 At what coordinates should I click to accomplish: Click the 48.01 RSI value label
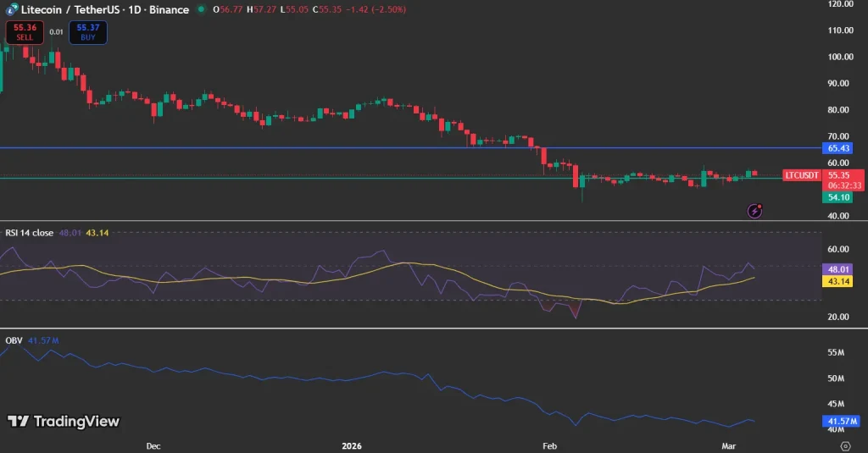click(x=838, y=269)
